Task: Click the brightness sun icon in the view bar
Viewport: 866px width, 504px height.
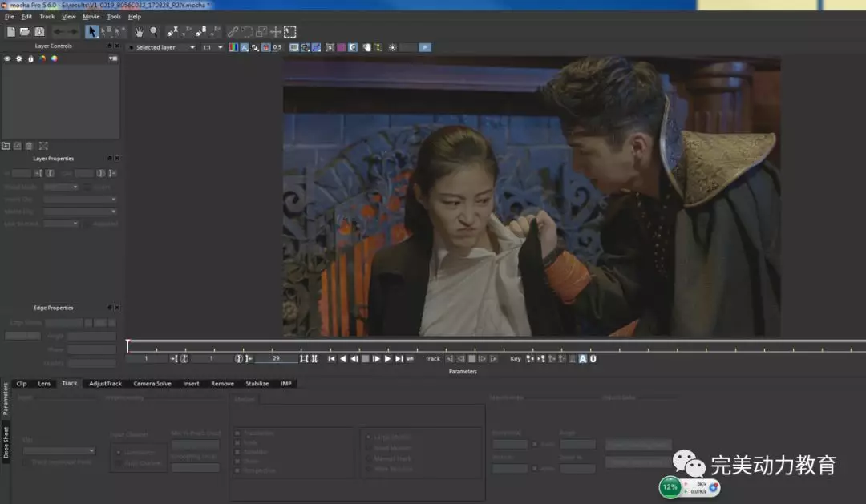Action: click(392, 47)
